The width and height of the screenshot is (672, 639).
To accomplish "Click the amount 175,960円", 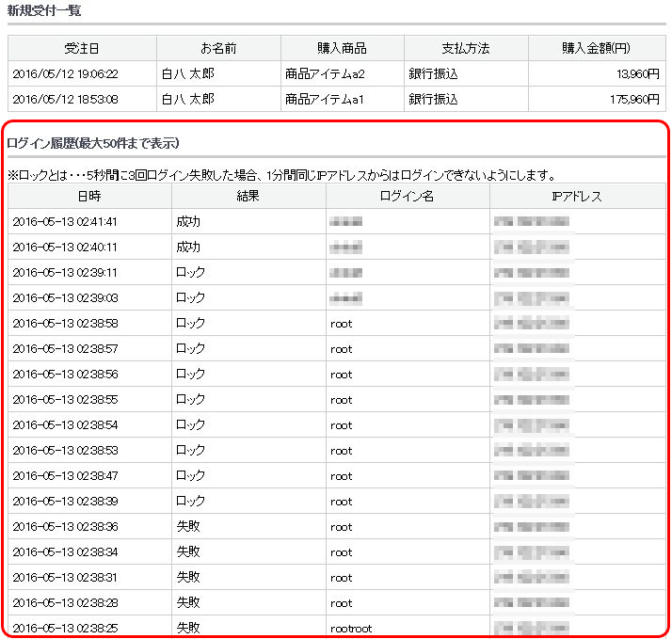I will (x=634, y=100).
